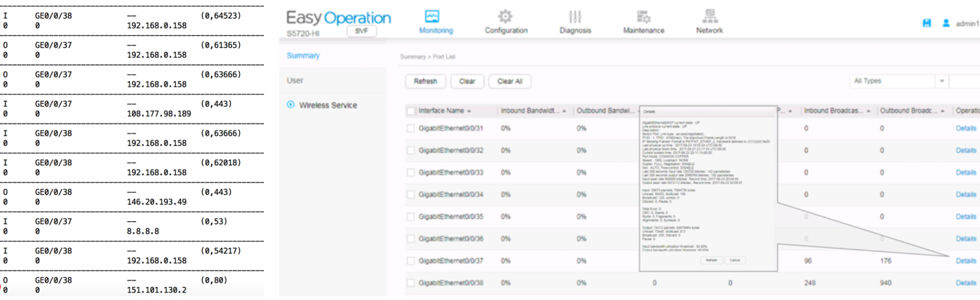Click the Wireless Service circle arrow icon
This screenshot has height=300, width=980.
click(291, 105)
